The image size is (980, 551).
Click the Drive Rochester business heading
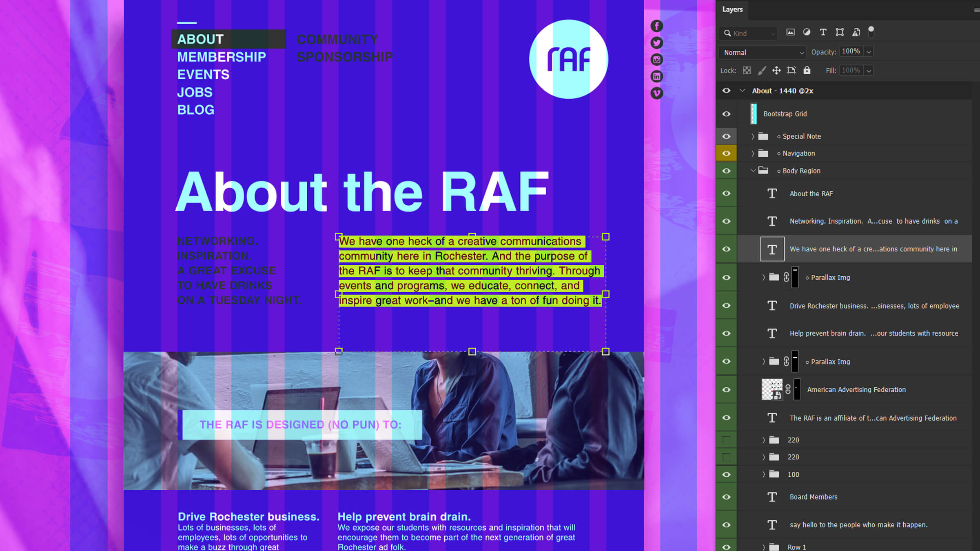click(248, 517)
